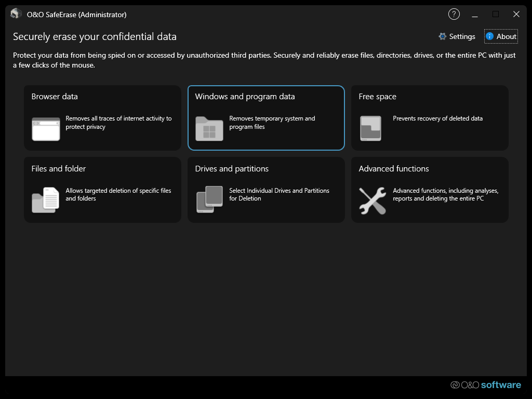Open the Browser data card title
The height and width of the screenshot is (399, 532).
55,97
